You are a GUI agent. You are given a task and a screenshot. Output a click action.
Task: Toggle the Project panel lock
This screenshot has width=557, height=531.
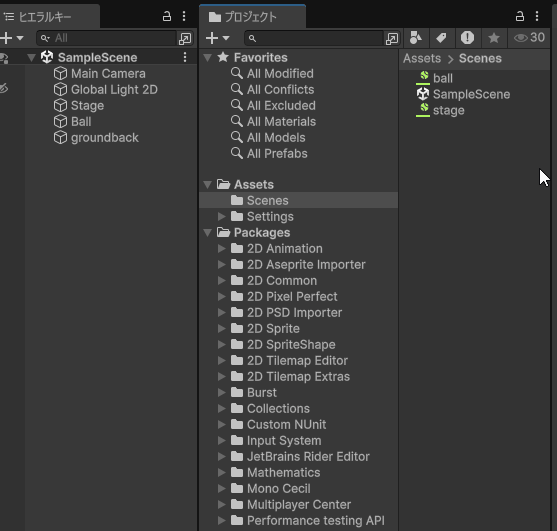(520, 16)
